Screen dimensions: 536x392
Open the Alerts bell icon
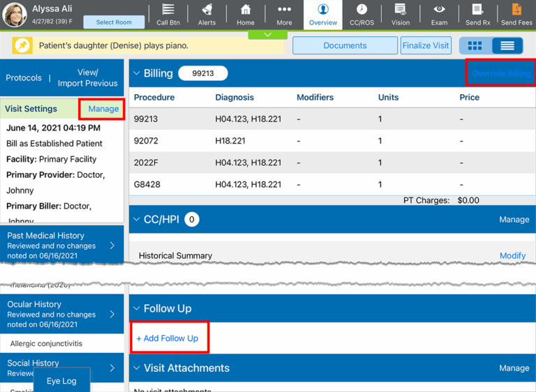tap(207, 14)
